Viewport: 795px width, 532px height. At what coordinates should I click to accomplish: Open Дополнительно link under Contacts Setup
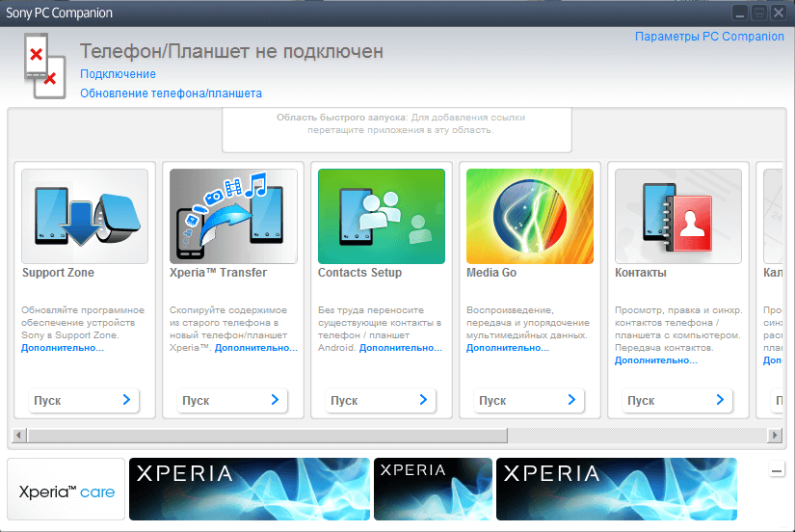tap(401, 348)
